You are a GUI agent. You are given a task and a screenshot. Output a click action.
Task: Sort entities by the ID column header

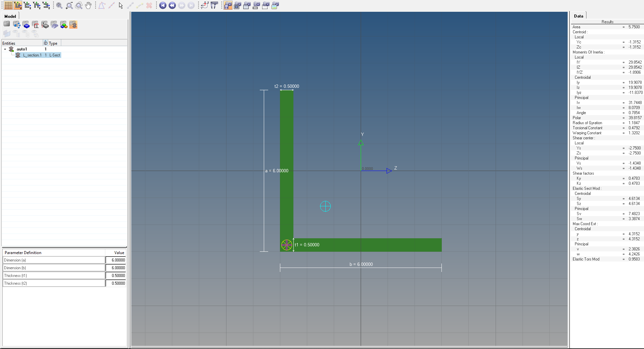point(45,43)
